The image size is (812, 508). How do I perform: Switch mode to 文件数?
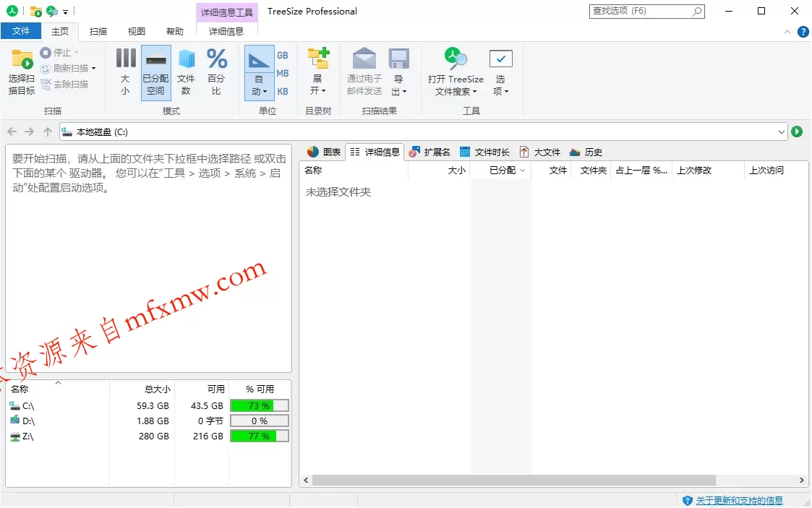tap(186, 72)
